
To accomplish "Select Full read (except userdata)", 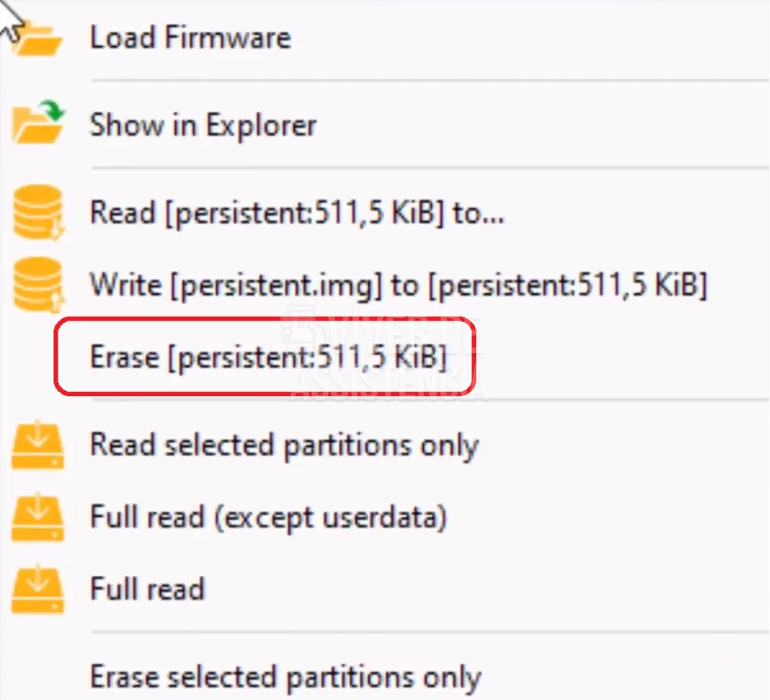I will 268,517.
